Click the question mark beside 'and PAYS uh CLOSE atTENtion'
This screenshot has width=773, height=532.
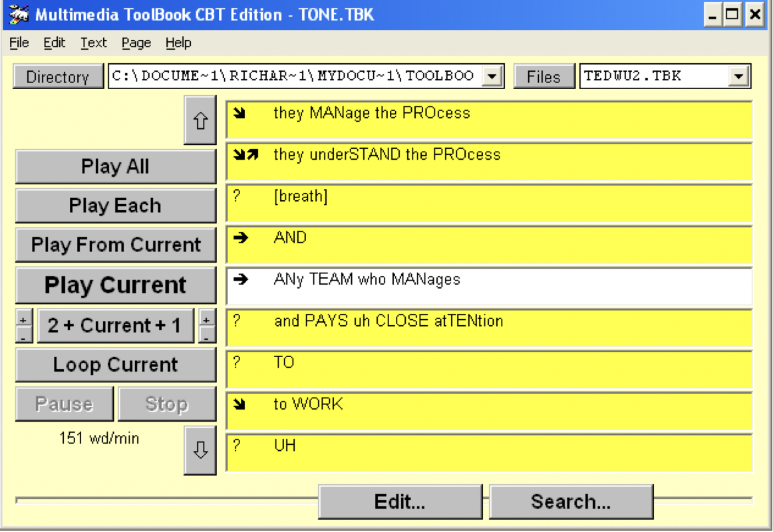point(237,321)
